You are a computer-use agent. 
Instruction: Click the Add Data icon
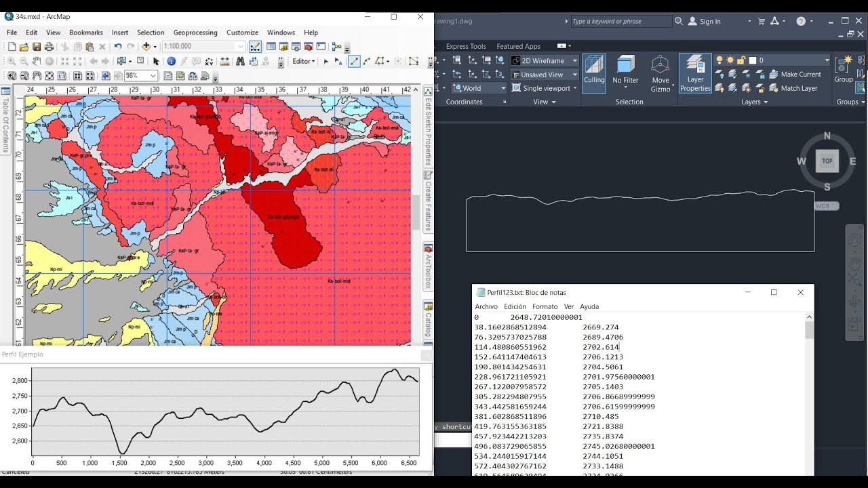(x=146, y=46)
